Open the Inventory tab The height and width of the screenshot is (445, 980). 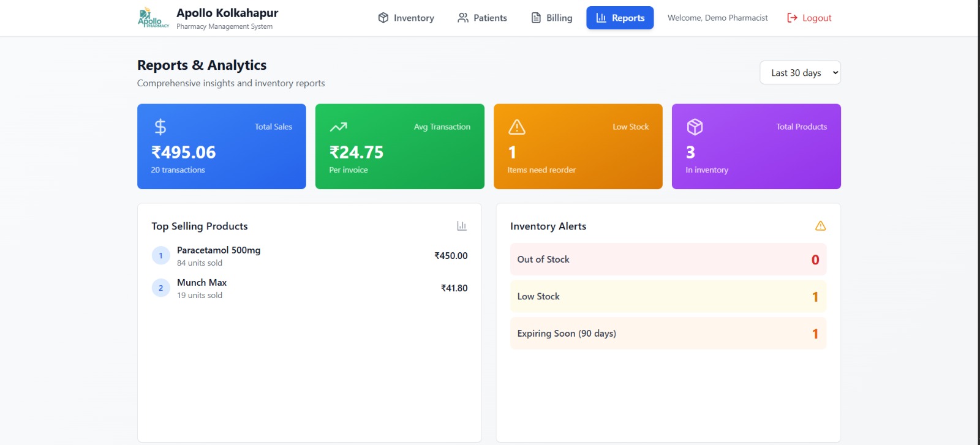click(406, 18)
